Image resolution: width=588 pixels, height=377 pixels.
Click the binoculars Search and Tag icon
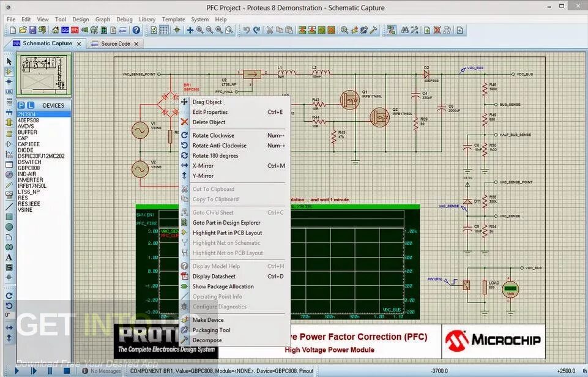[x=404, y=30]
